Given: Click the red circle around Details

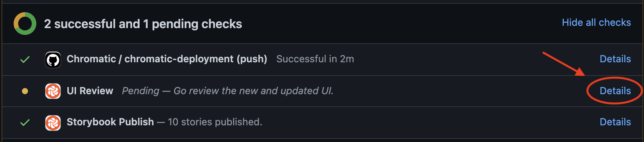Looking at the screenshot, I should point(614,90).
